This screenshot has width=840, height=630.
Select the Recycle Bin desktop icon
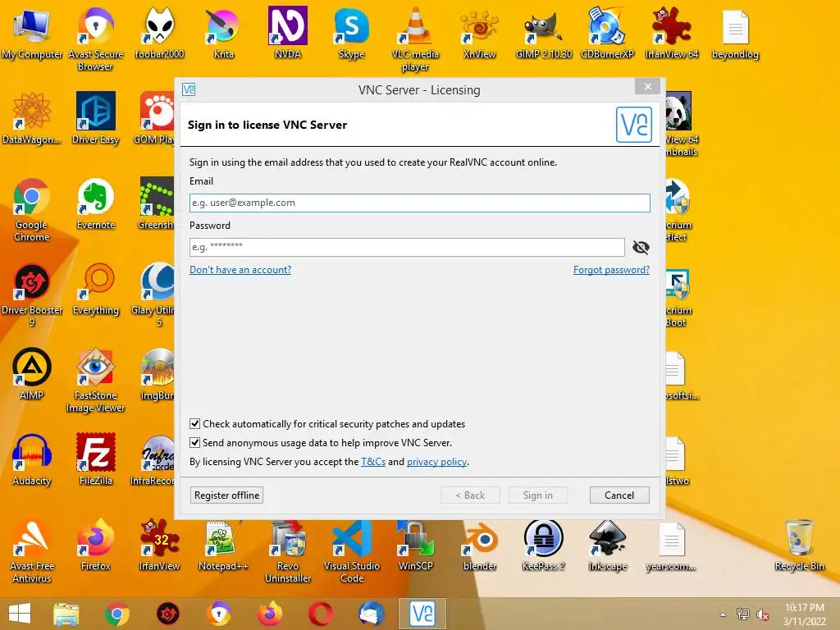(799, 545)
